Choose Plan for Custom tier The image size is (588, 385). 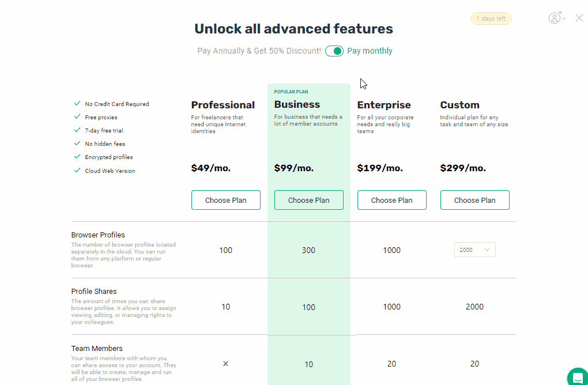[x=475, y=200]
